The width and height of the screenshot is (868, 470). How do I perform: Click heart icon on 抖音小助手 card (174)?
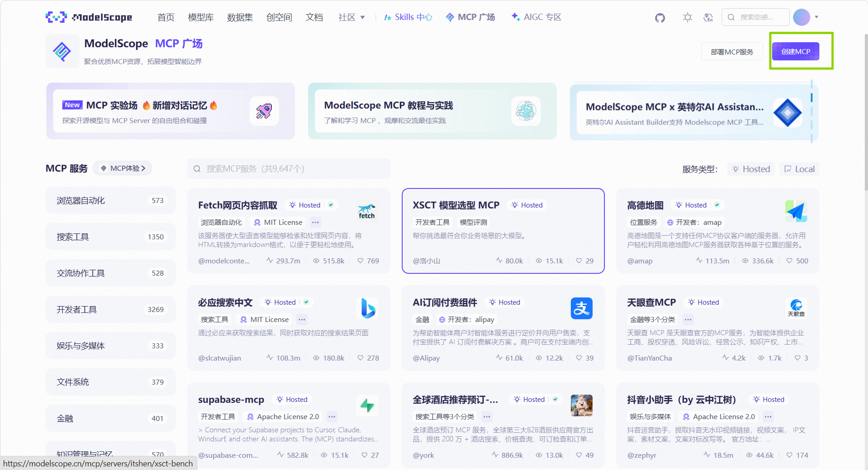[789, 455]
